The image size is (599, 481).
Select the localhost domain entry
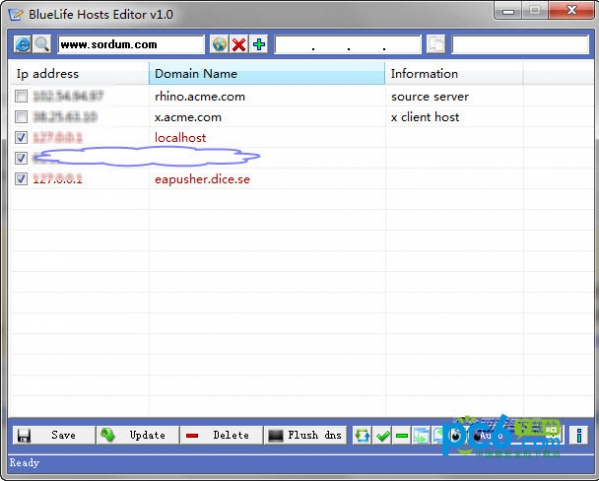click(x=180, y=138)
